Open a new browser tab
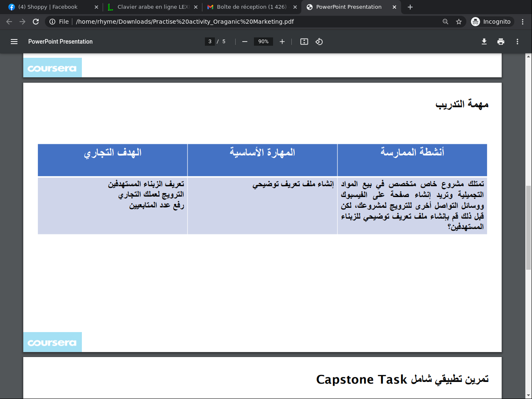 pos(410,7)
